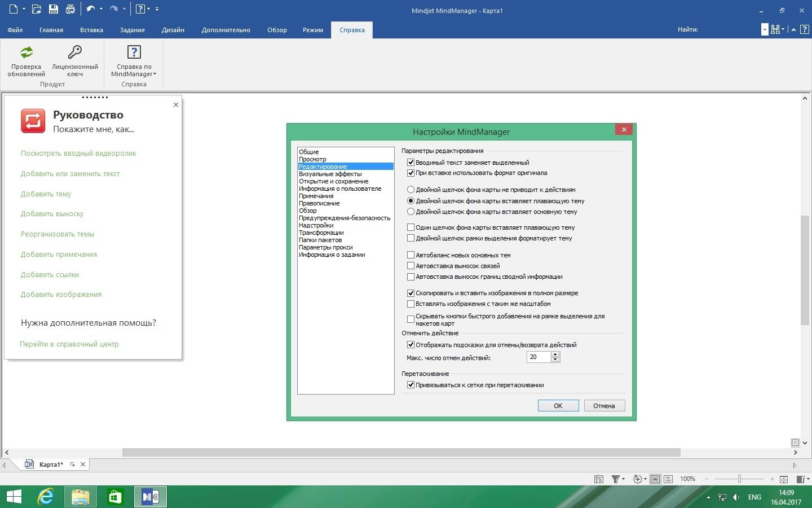Switch to the Дизайн ribbon tab
Screen dimensions: 812x508
click(173, 30)
